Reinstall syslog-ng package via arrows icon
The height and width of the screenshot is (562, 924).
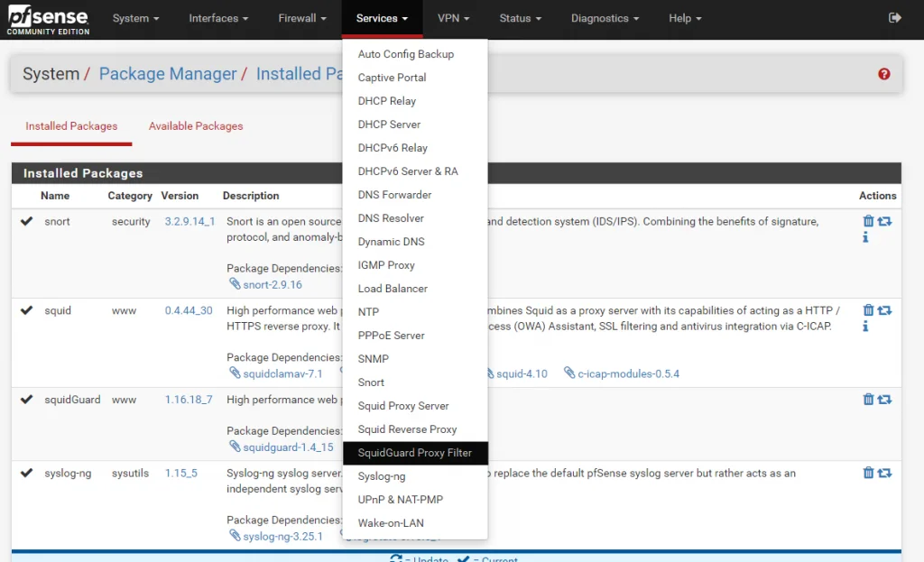click(x=884, y=473)
